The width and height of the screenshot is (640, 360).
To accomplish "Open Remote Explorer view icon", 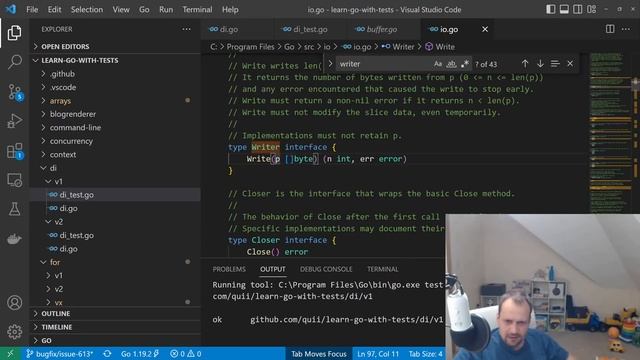I will point(14,180).
